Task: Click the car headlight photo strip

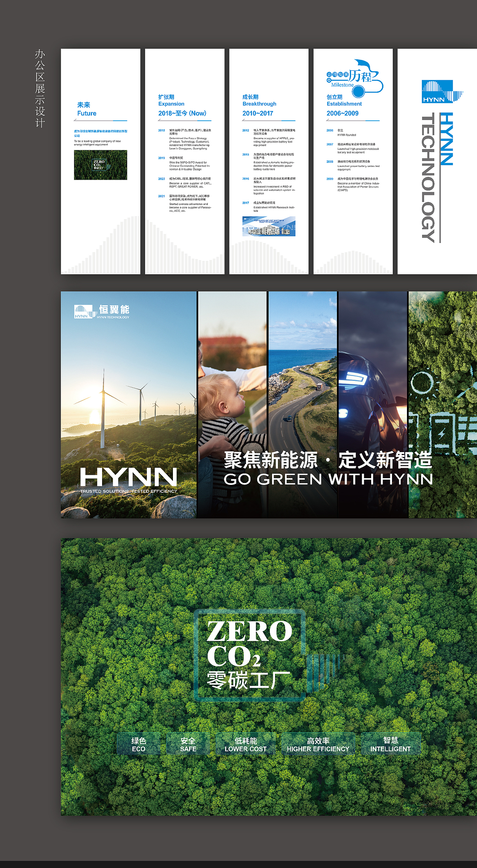Action: [x=373, y=405]
